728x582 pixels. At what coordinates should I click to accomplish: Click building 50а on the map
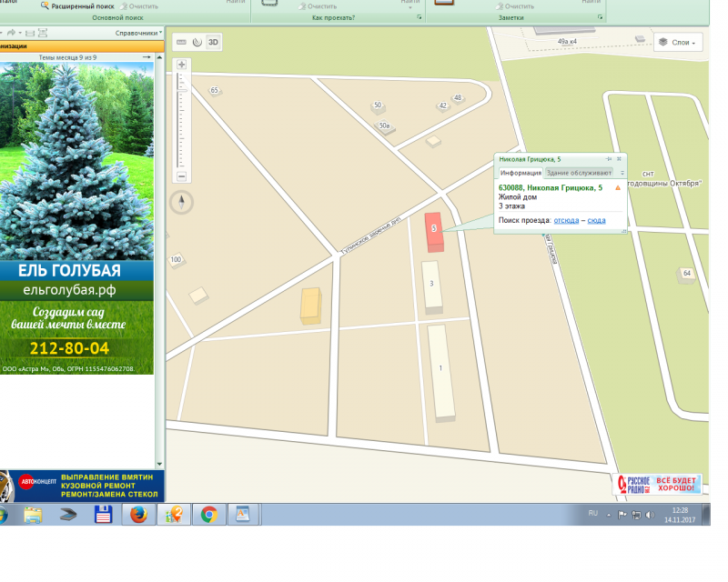coord(385,126)
